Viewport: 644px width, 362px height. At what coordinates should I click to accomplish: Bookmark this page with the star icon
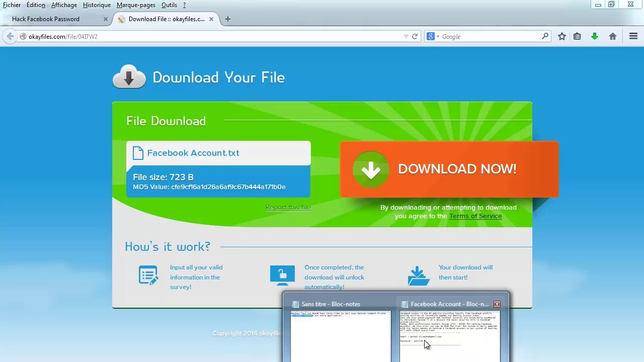[x=562, y=36]
